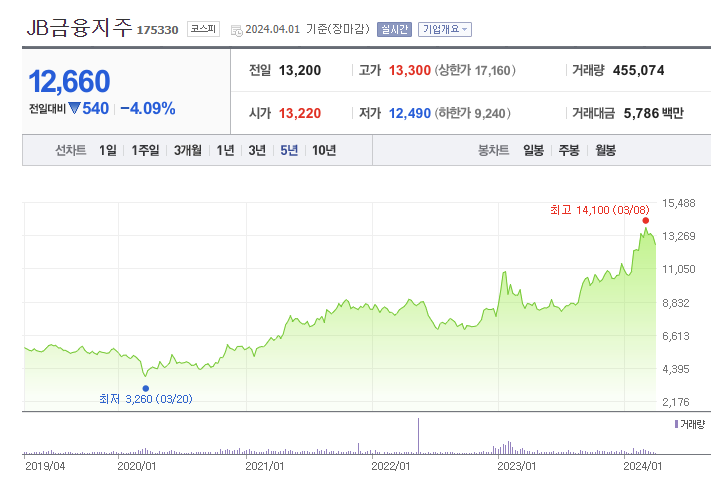Click the 거래량 value 455,074

click(x=638, y=70)
